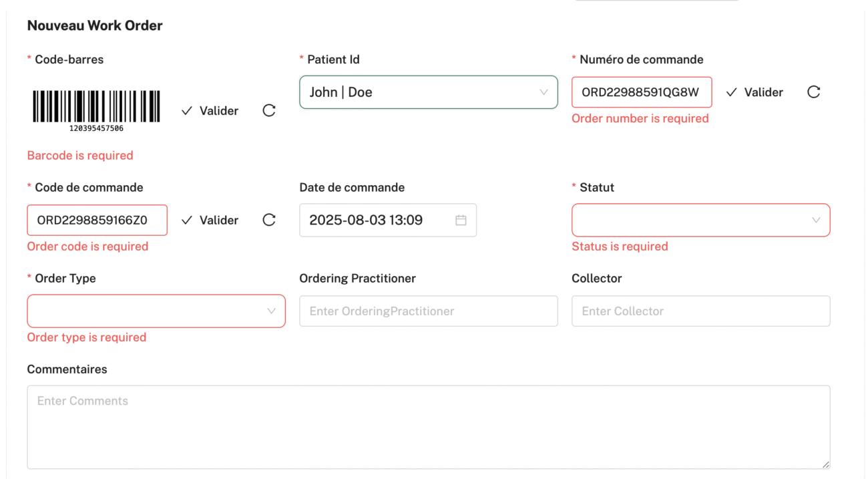
Task: Regenerate the barcode with the refresh icon
Action: click(269, 111)
